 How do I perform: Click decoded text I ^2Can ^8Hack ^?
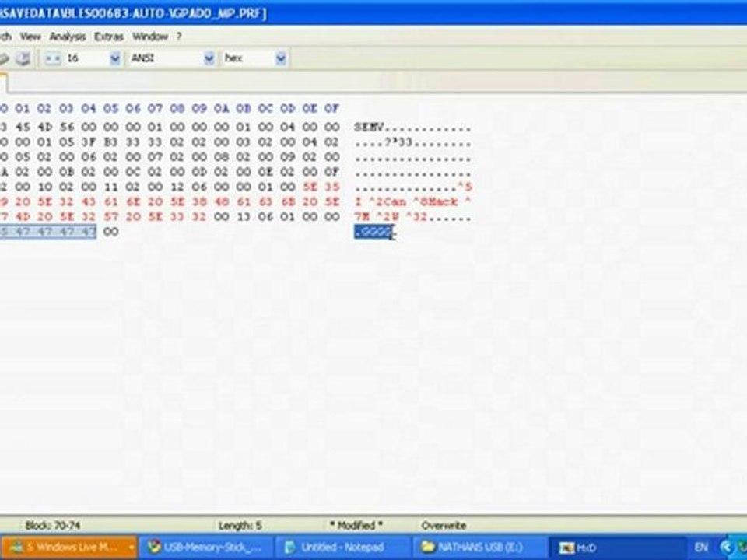(412, 202)
